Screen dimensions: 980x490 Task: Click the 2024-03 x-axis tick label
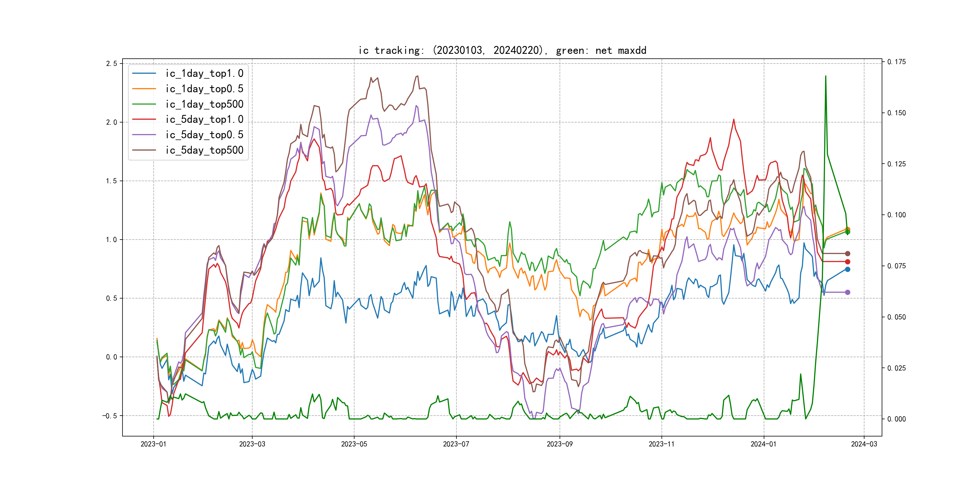pyautogui.click(x=864, y=444)
